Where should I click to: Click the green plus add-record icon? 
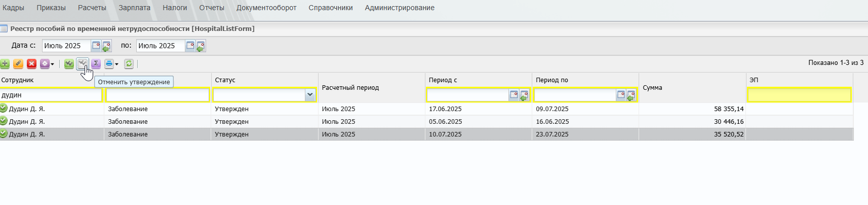(x=5, y=63)
